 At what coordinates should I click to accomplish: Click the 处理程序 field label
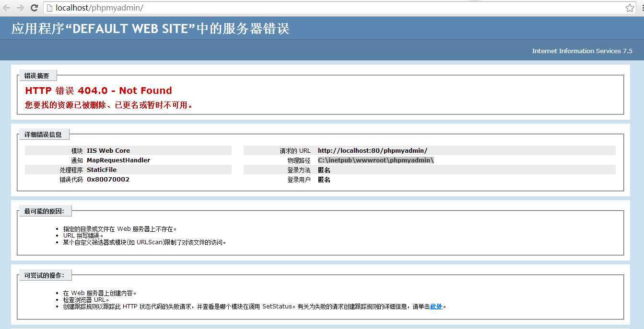71,170
